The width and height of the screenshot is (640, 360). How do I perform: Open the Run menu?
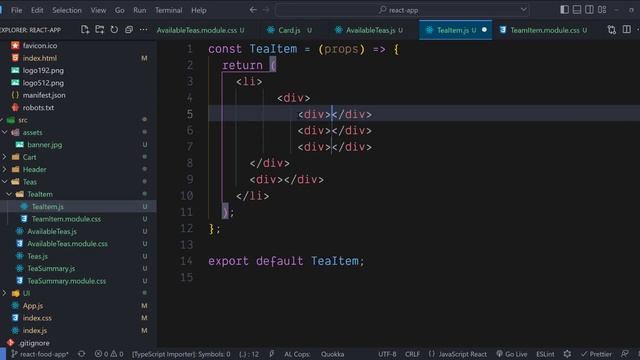click(x=140, y=10)
